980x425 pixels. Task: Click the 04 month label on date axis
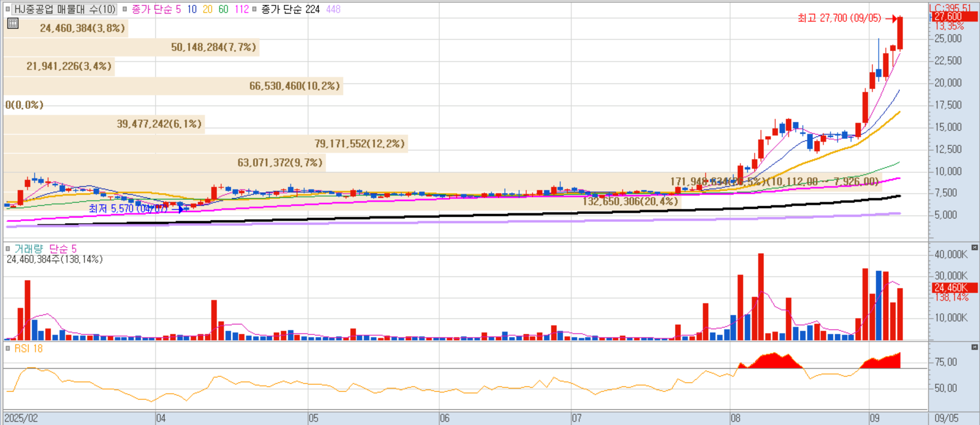[161, 418]
